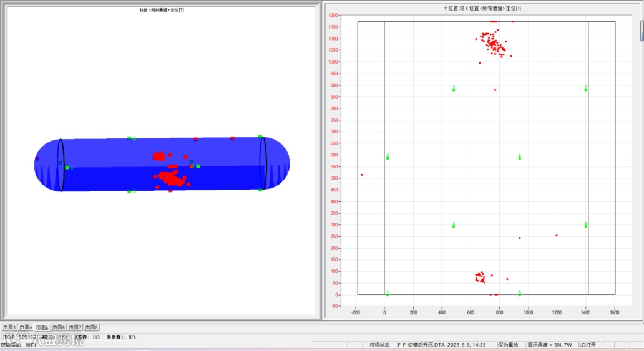This screenshot has width=644, height=351.
Task: Click sensor 3 marker in the 2D chart
Action: 454,89
